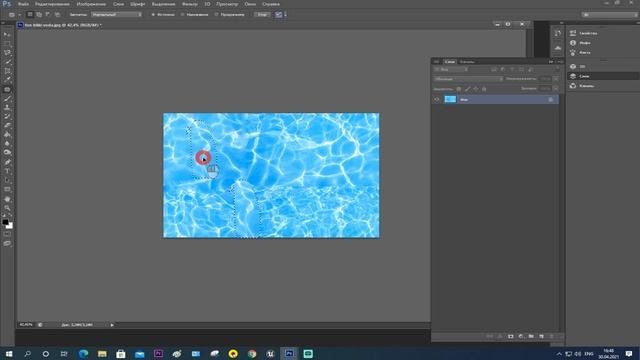The image size is (640, 360).
Task: Select the Gradient tool
Action: pos(7,134)
